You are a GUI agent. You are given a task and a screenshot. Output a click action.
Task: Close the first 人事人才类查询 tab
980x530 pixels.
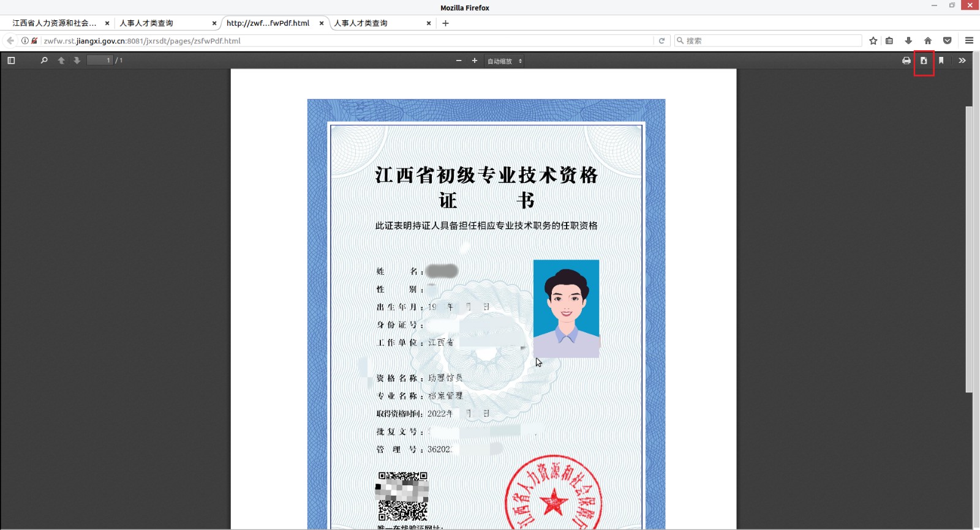tap(214, 23)
